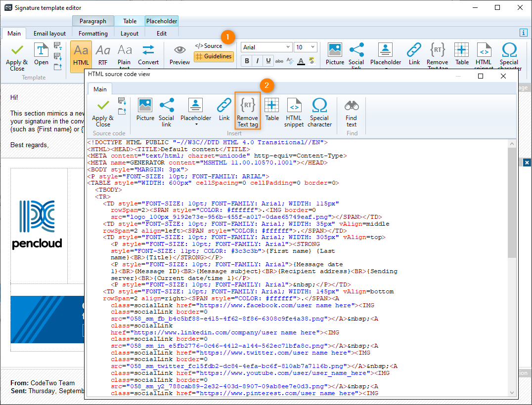The image size is (532, 405).
Task: Insert a Social link in the source window
Action: point(167,110)
